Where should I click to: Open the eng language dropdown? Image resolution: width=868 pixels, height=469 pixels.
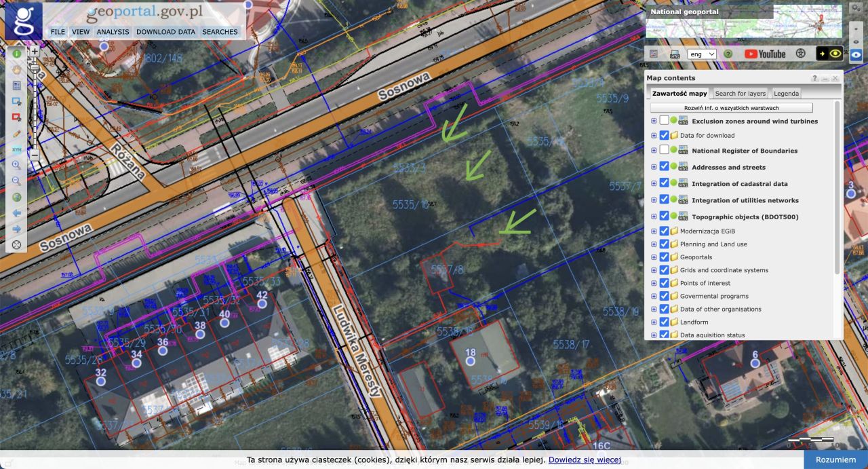point(702,54)
